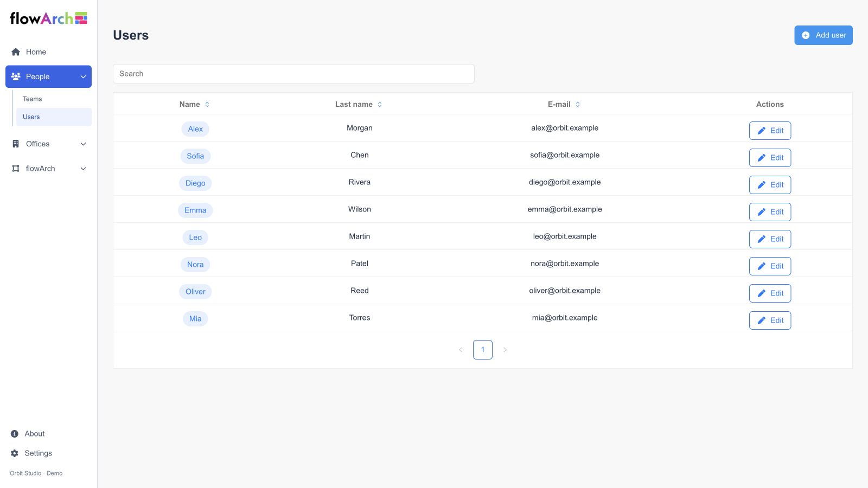
Task: Click the Home house icon
Action: [16, 52]
